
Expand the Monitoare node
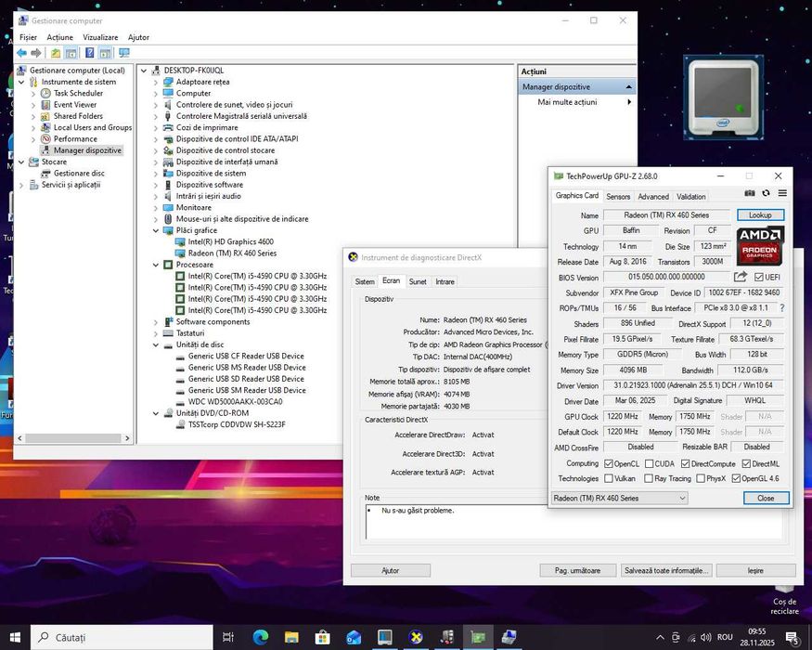(156, 207)
